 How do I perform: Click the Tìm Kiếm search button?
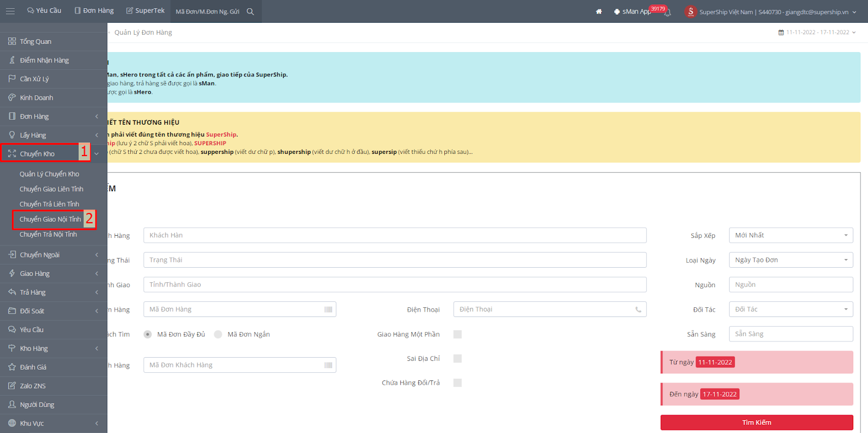coord(757,423)
